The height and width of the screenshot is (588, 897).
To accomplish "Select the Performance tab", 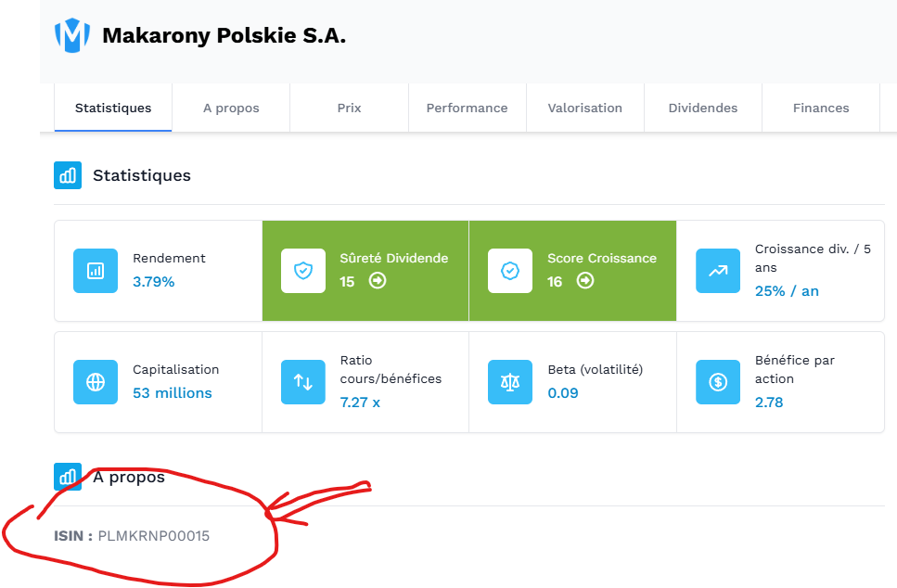I will (x=467, y=109).
